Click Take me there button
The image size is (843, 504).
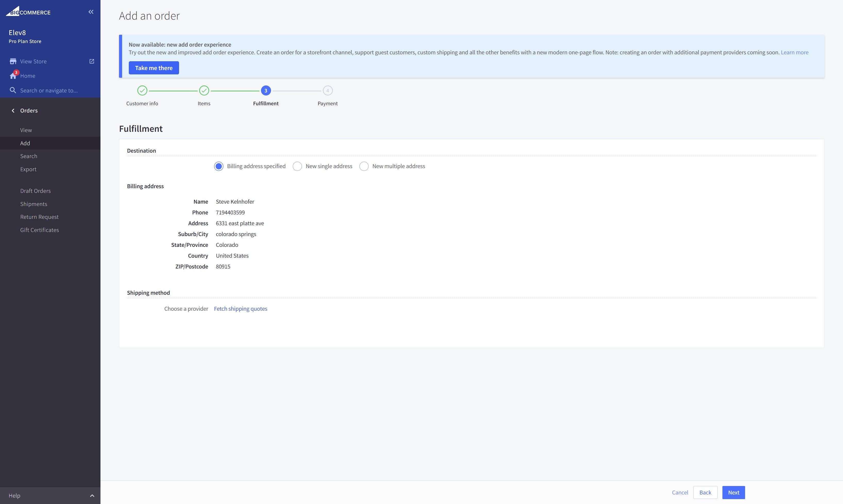point(154,68)
